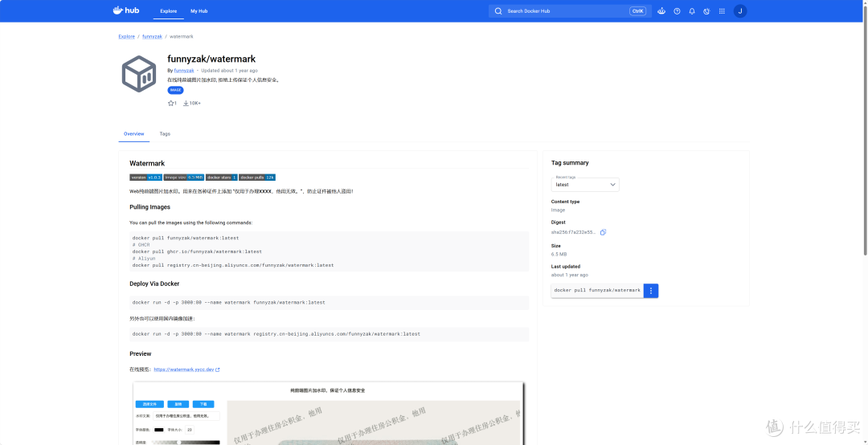Click the Size value 6.5 MB
The width and height of the screenshot is (868, 445).
pyautogui.click(x=559, y=255)
